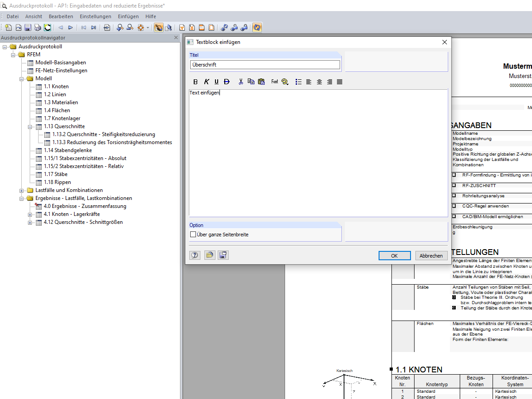Expand the Lastfälle und Kombinationen node
This screenshot has height=399, width=532.
click(x=22, y=190)
